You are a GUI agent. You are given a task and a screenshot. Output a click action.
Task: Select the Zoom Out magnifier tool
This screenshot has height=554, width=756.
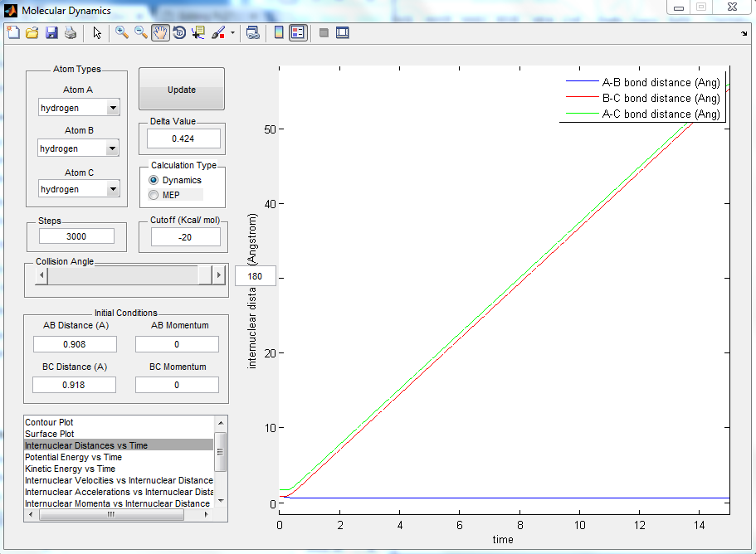click(x=141, y=33)
